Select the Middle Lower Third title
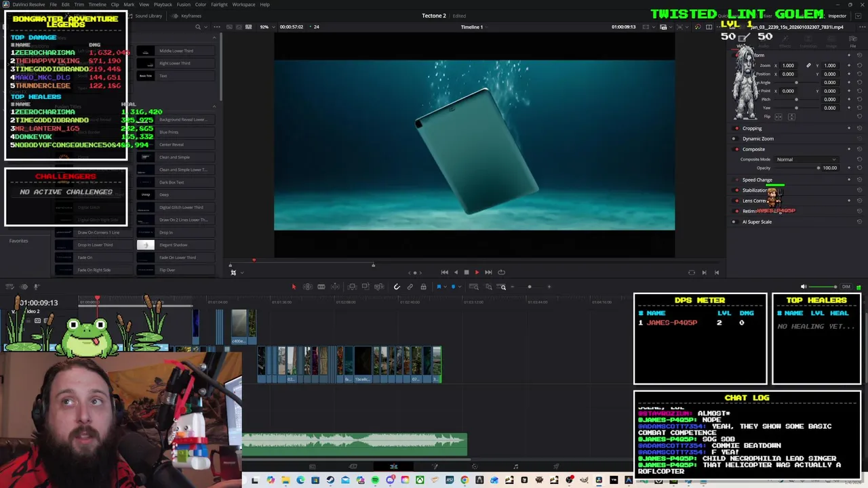Image resolution: width=868 pixels, height=488 pixels. 176,51
